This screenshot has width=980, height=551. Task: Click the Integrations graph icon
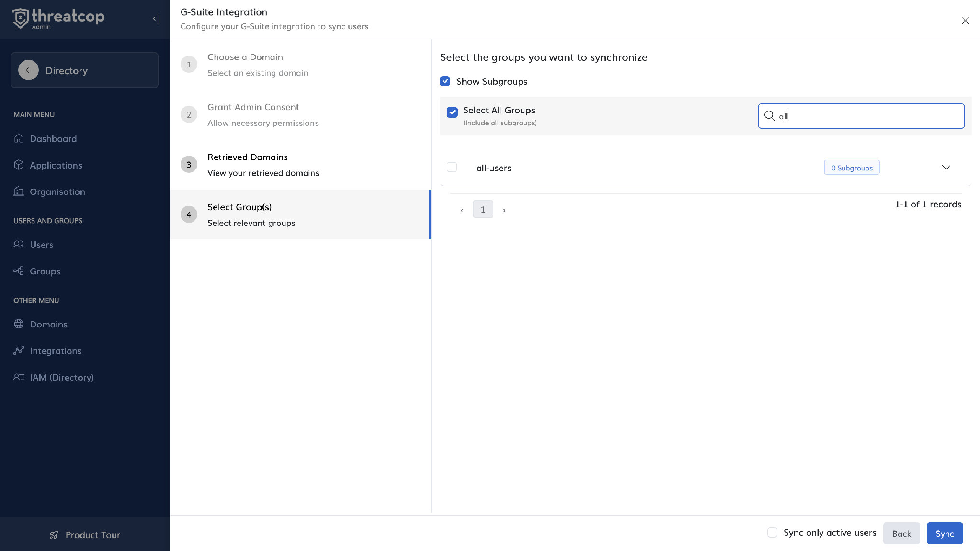point(19,350)
